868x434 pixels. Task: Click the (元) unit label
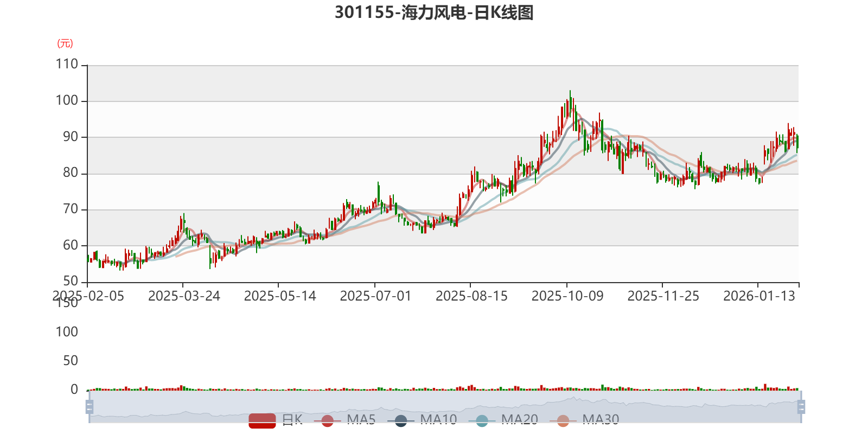click(x=65, y=43)
